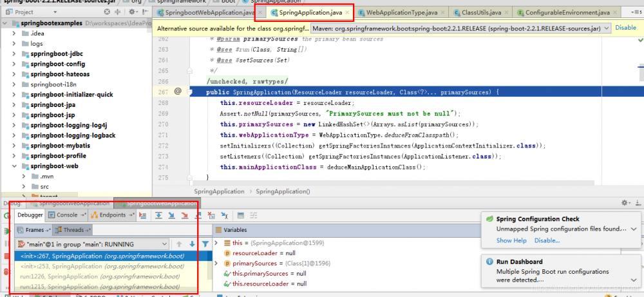644x297 pixels.
Task: Click the Show Execution Point icon
Action: pyautogui.click(x=143, y=215)
